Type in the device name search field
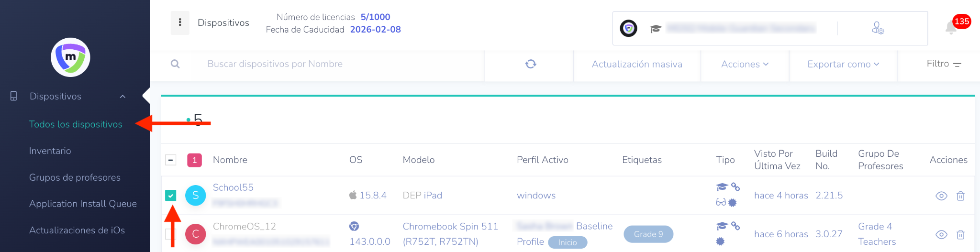The height and width of the screenshot is (252, 980). pos(335,64)
